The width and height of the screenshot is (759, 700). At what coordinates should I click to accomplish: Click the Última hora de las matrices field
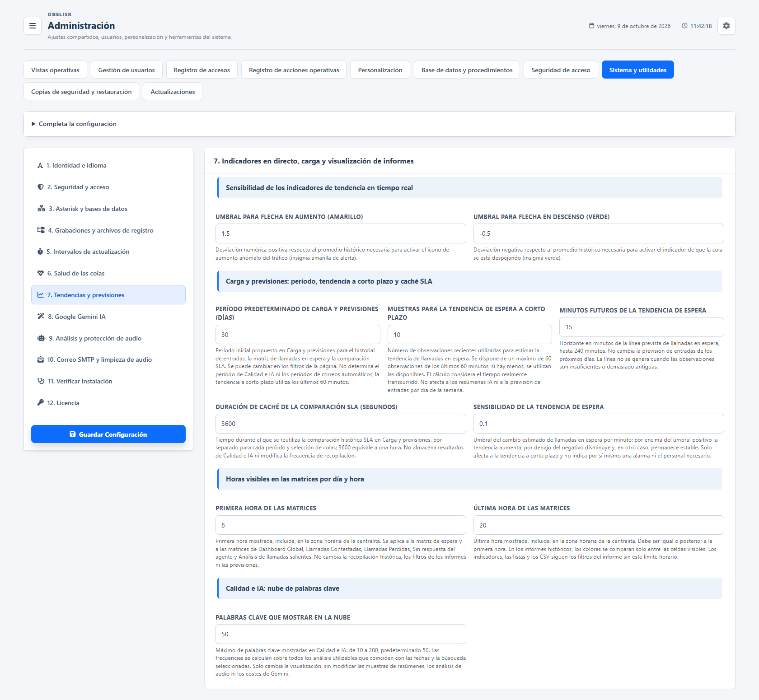pyautogui.click(x=599, y=525)
